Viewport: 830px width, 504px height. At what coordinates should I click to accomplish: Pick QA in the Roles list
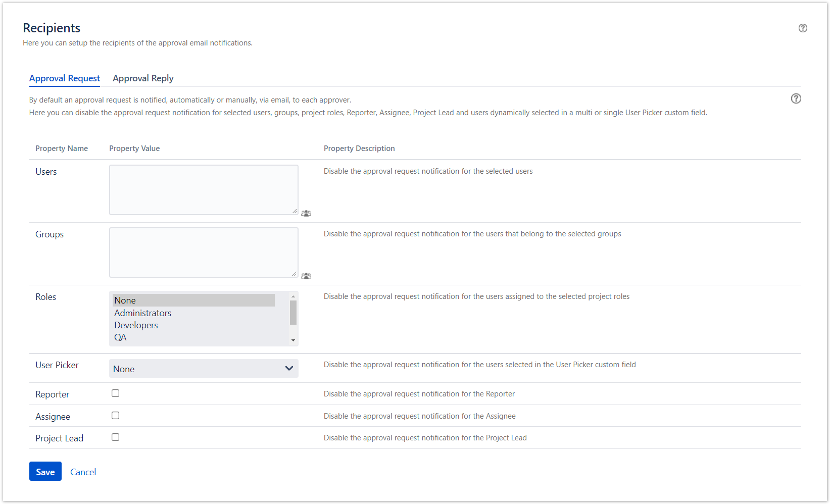121,337
